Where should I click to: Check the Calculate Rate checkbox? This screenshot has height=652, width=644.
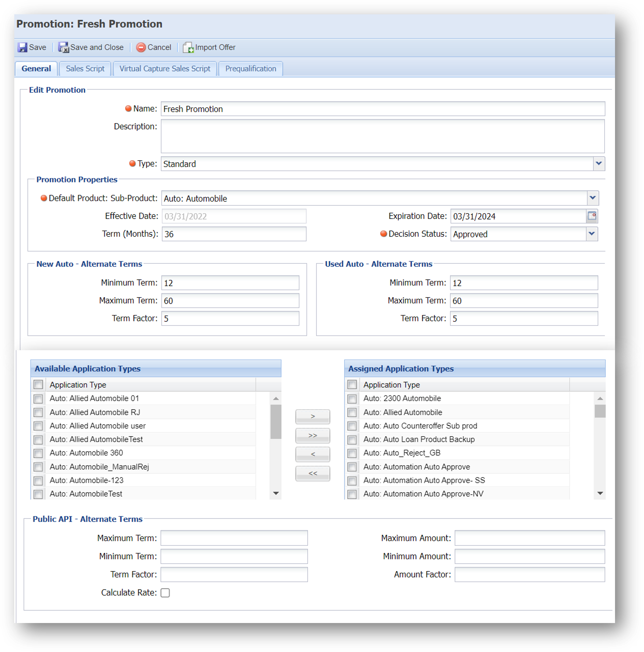(165, 593)
